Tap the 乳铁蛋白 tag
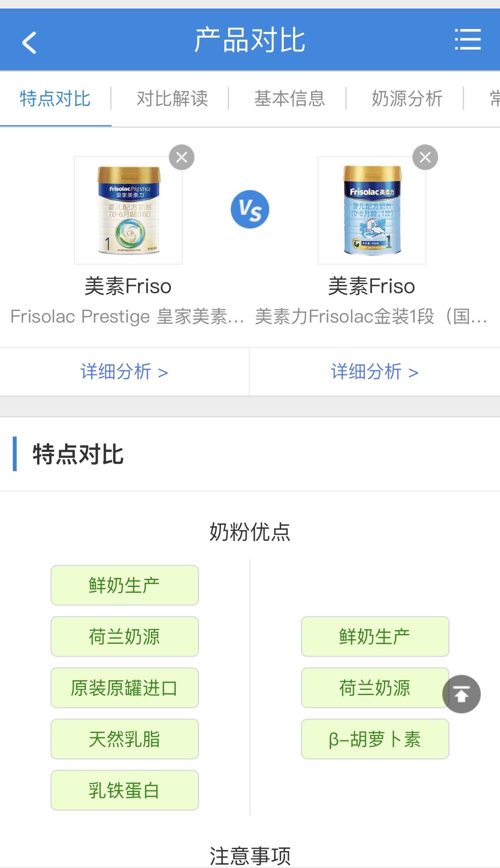Screen dimensions: 500x868 pyautogui.click(x=124, y=790)
